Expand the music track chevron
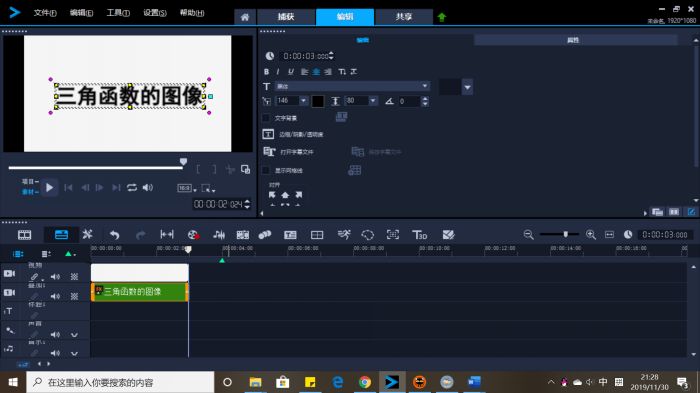700x393 pixels. tap(74, 353)
